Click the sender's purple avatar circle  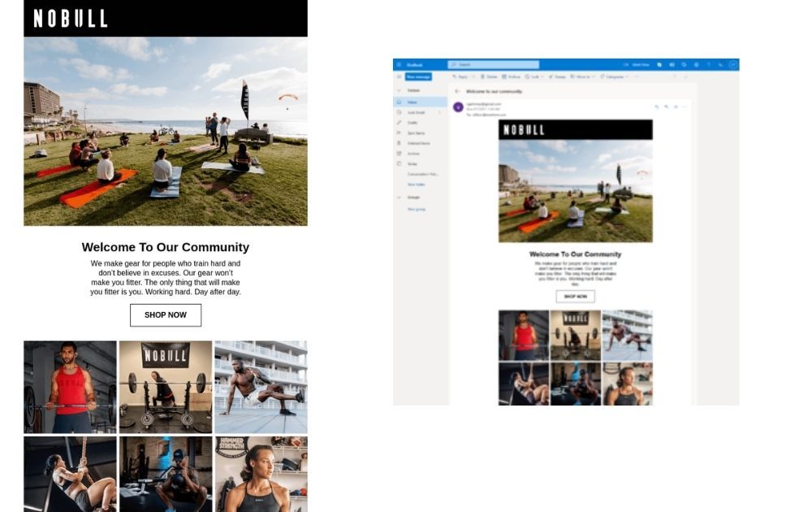tap(458, 106)
